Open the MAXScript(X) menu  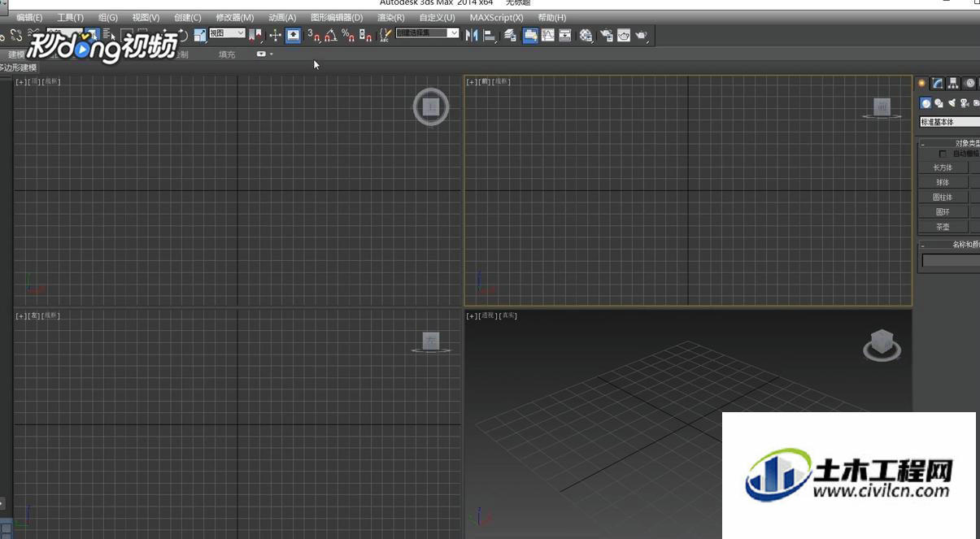tap(496, 17)
